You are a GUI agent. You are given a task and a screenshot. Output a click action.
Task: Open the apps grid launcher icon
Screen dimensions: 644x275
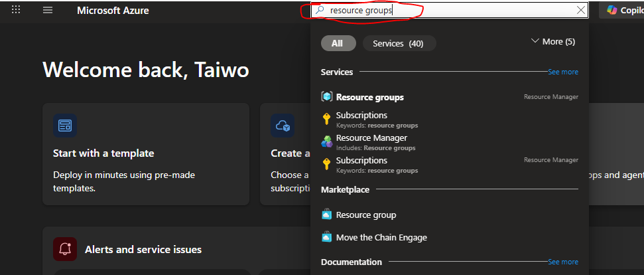[16, 10]
